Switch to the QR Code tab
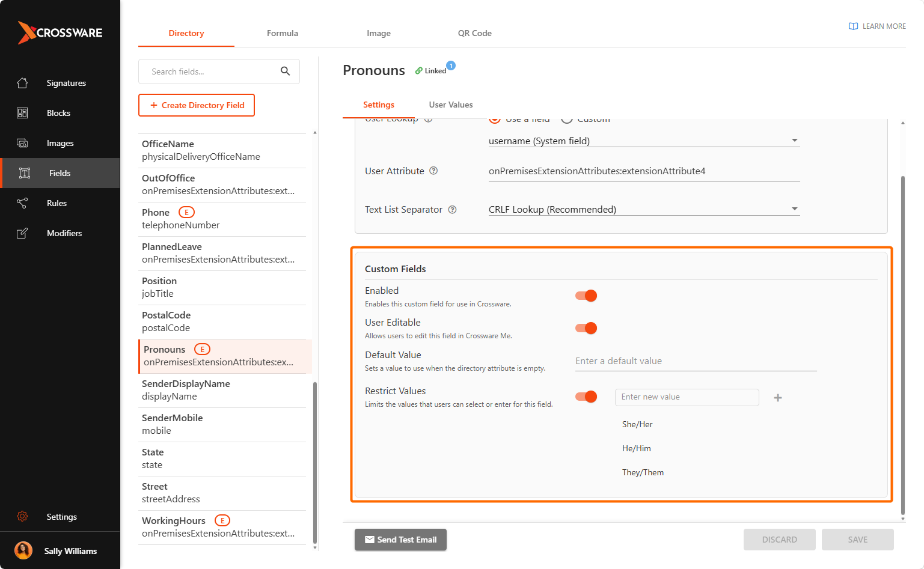 tap(475, 33)
